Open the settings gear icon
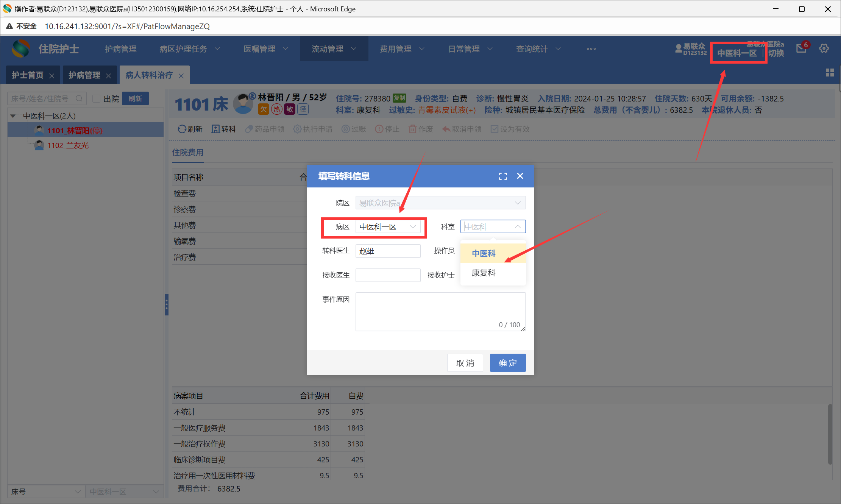 [824, 48]
